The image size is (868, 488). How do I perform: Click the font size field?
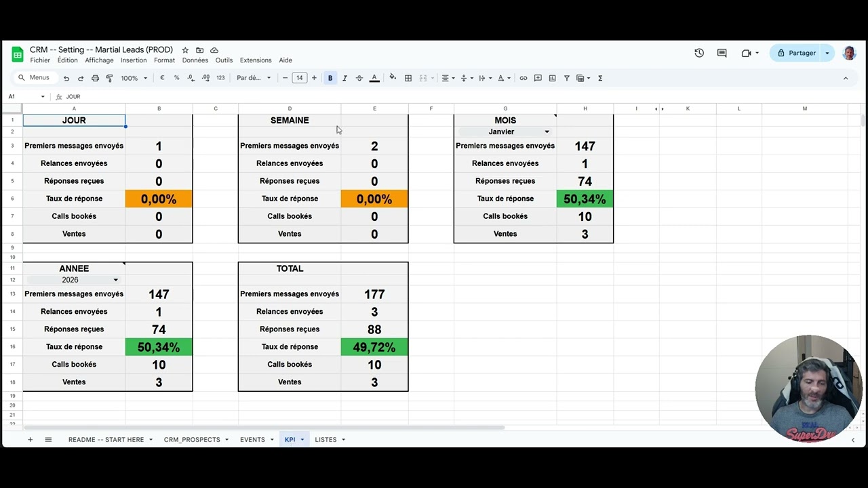(x=300, y=78)
